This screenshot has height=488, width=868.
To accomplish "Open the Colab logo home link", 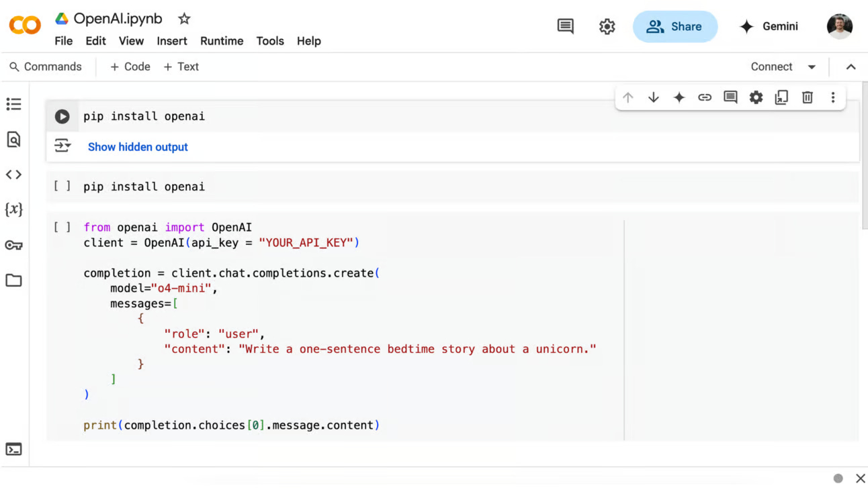I will click(25, 26).
